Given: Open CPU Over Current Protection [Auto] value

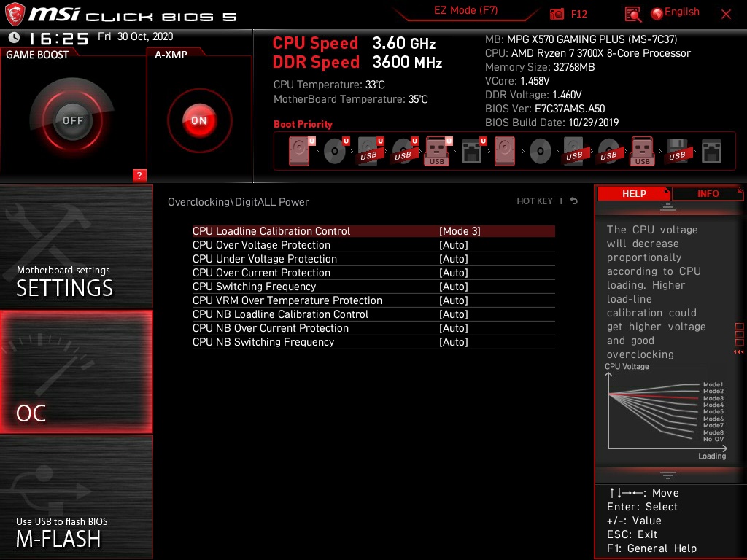Looking at the screenshot, I should [x=454, y=273].
